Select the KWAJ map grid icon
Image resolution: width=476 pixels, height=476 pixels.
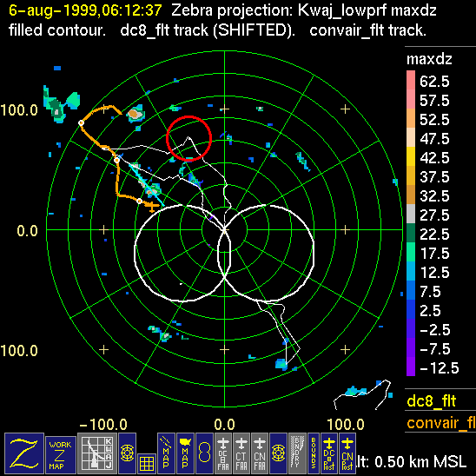tap(96, 453)
